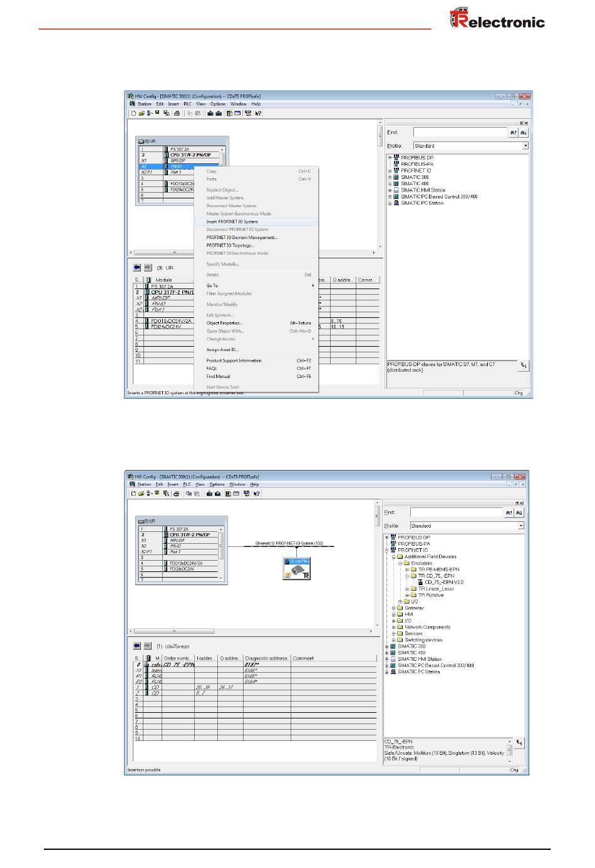Choose Product Support Information from context menu
Image resolution: width=595 pixels, height=868 pixels.
coord(256,360)
